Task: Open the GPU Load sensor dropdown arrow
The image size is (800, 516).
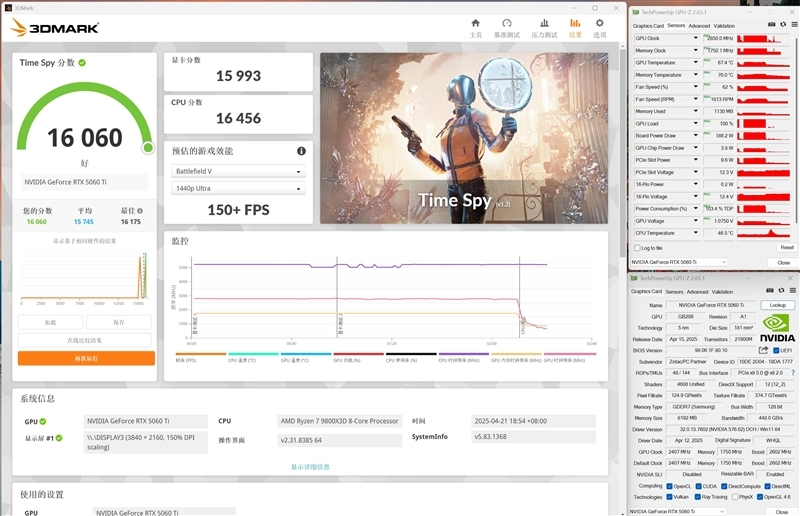Action: (x=695, y=124)
